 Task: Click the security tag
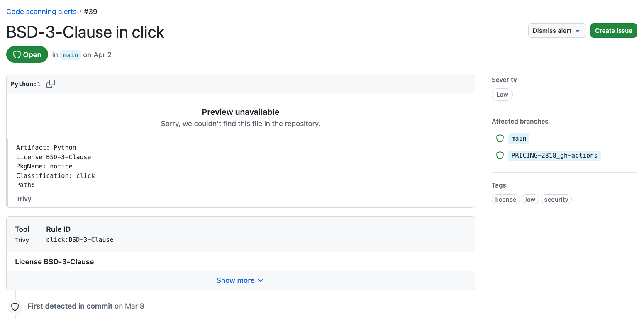click(556, 200)
